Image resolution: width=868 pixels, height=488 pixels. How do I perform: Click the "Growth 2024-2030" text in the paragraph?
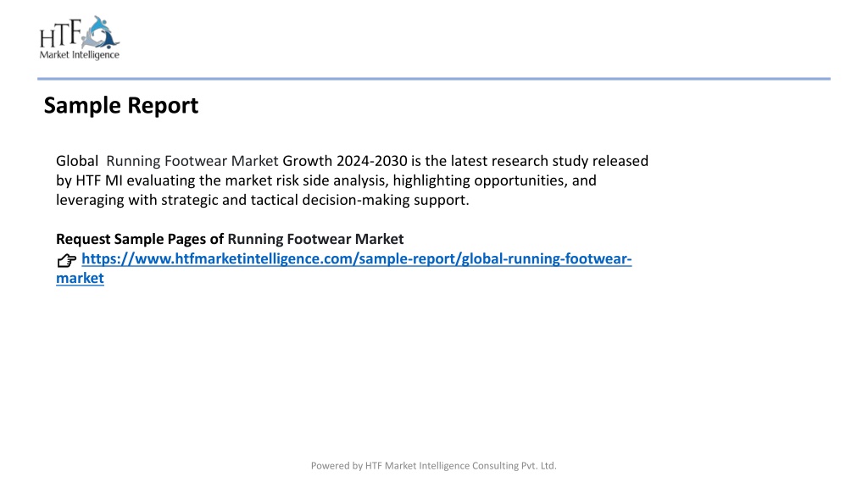click(x=345, y=161)
